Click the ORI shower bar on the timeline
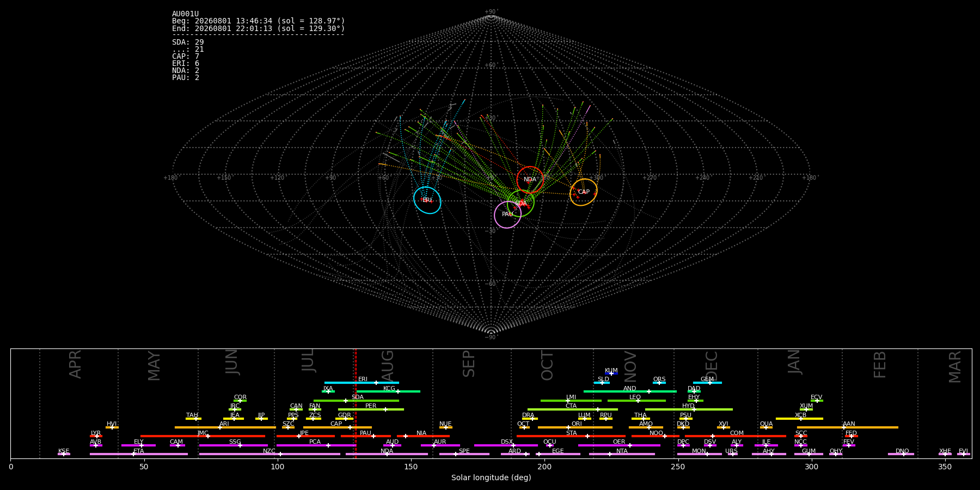 (x=575, y=427)
